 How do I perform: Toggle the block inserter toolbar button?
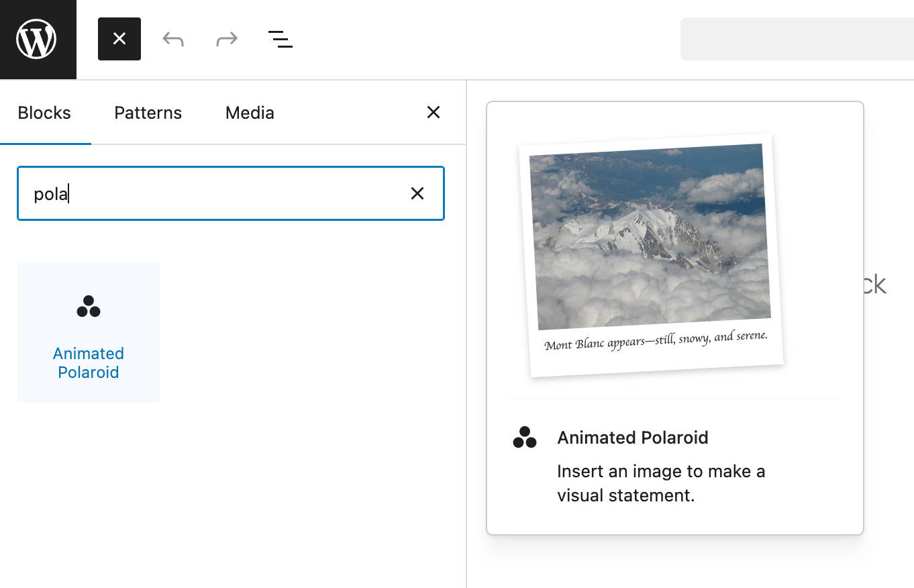(119, 39)
